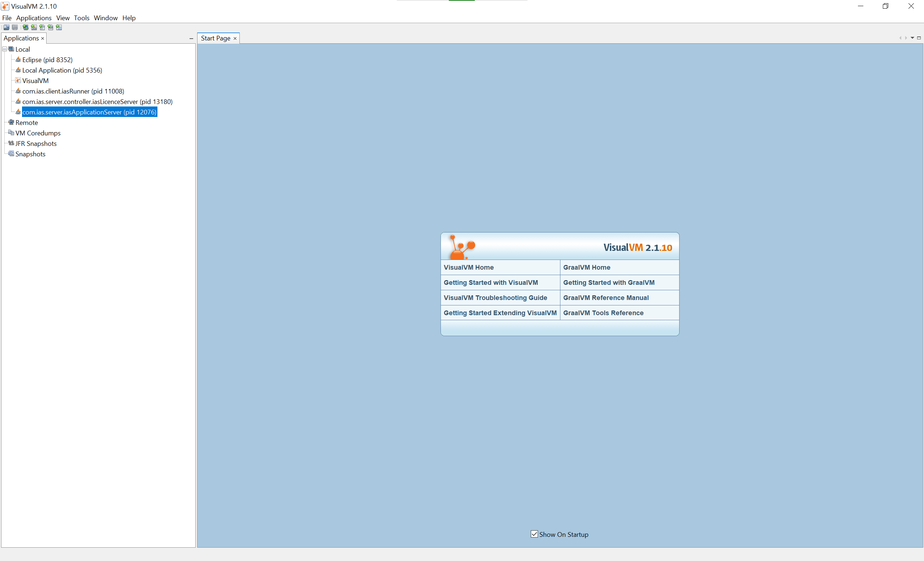The image size is (924, 561).
Task: Open the Applications menu
Action: tap(34, 18)
